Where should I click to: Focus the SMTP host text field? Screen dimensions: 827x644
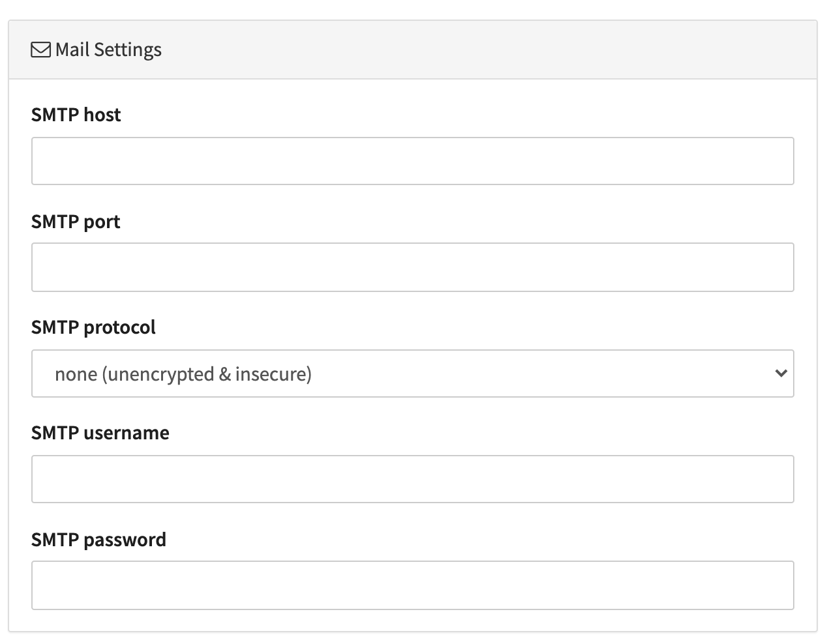(412, 161)
